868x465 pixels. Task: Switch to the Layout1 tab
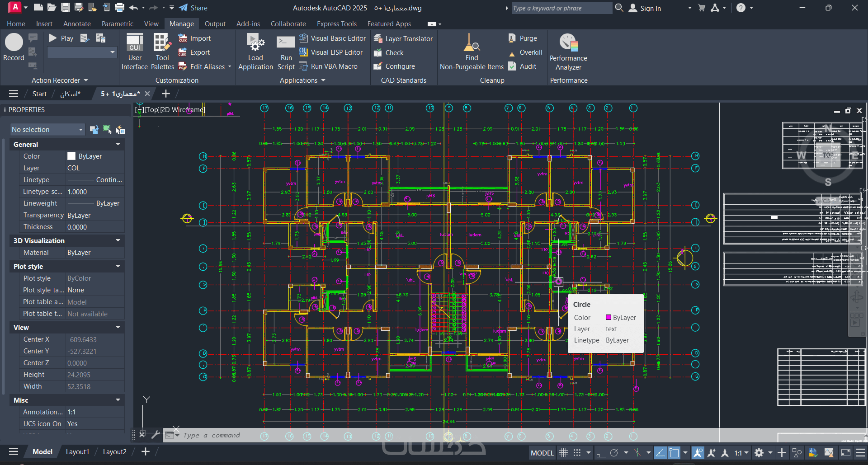click(77, 452)
